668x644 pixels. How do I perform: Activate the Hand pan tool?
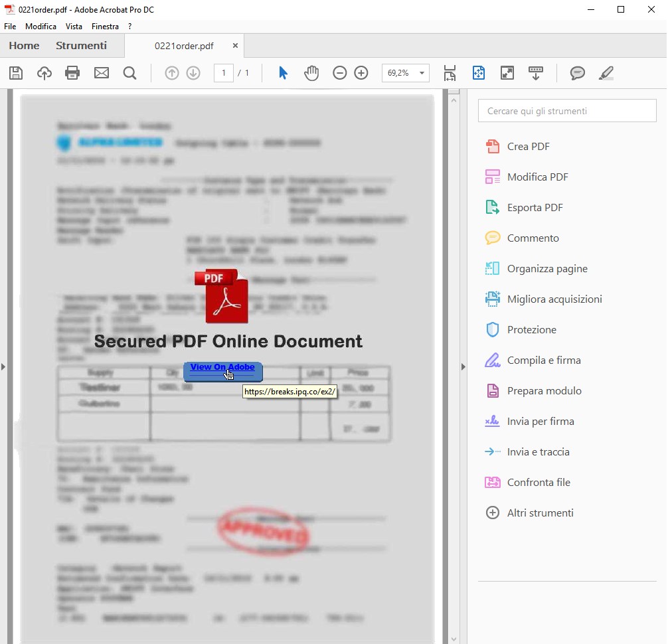311,73
